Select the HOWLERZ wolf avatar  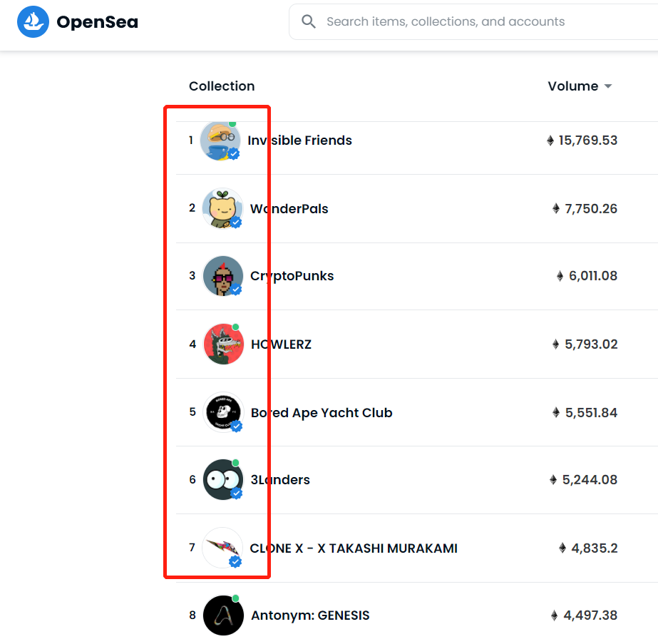point(223,344)
